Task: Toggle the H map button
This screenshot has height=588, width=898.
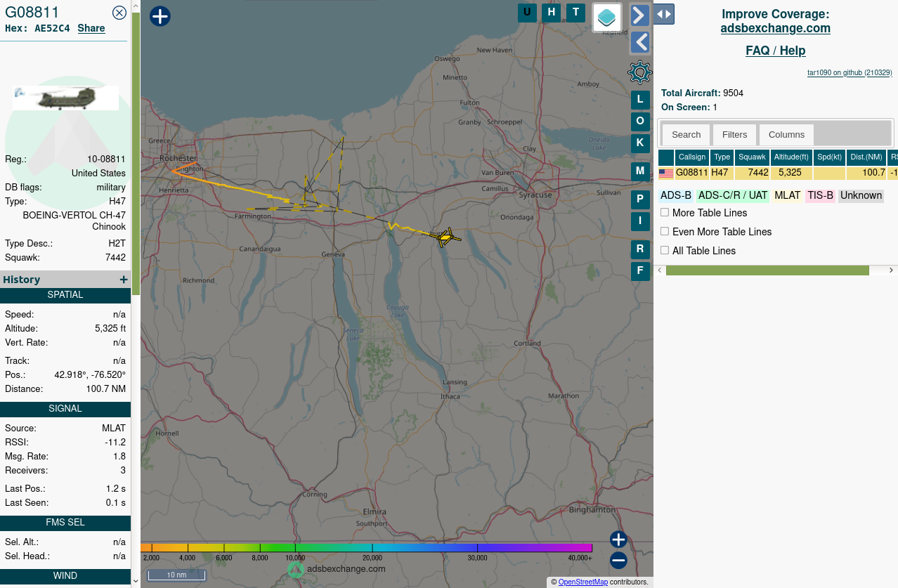Action: (552, 13)
